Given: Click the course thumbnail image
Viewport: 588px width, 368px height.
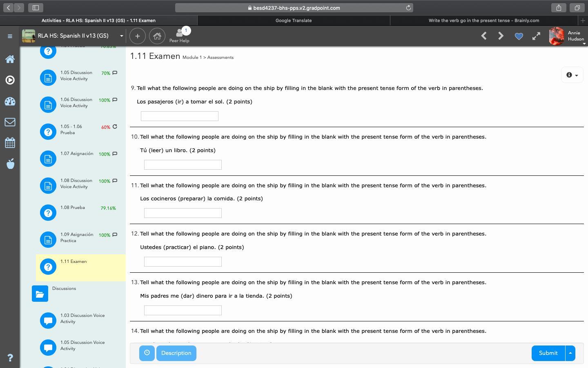Looking at the screenshot, I should [x=29, y=36].
